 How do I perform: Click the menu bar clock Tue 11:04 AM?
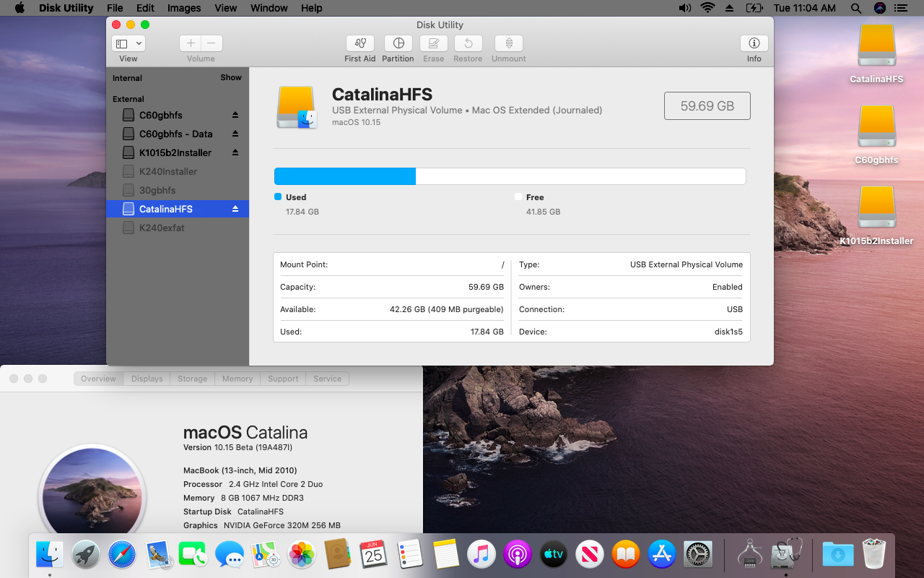pyautogui.click(x=804, y=8)
